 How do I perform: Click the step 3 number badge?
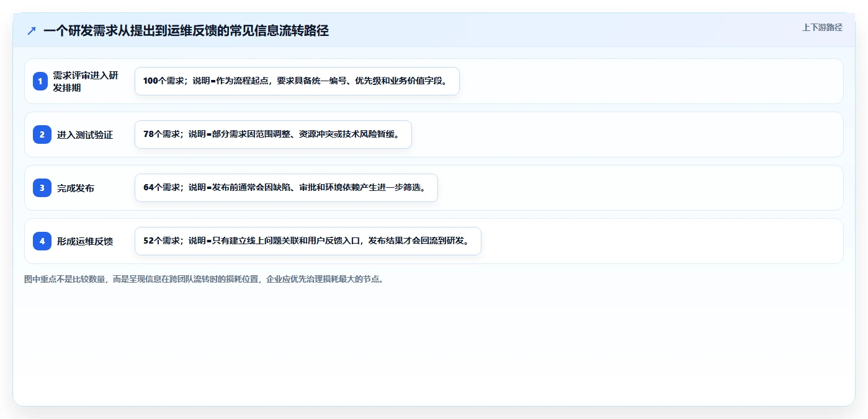click(x=42, y=188)
